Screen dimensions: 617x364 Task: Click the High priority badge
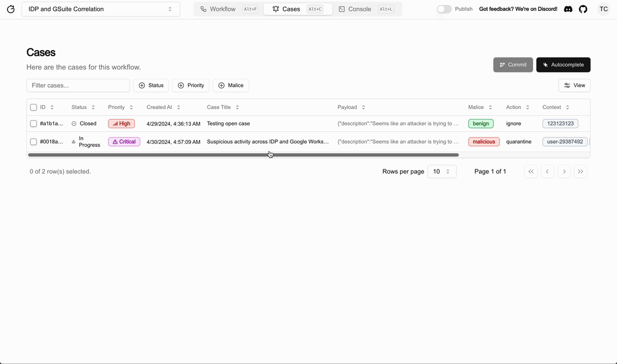[122, 123]
